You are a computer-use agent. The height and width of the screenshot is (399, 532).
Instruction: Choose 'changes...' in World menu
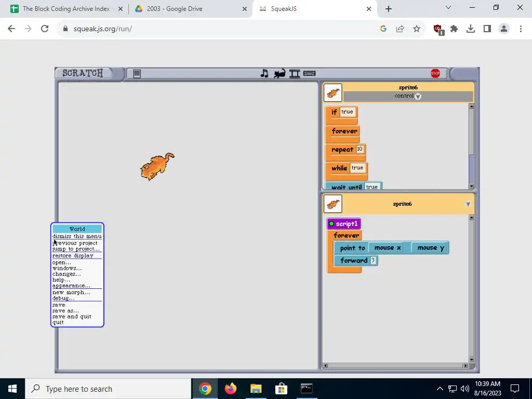(77, 274)
